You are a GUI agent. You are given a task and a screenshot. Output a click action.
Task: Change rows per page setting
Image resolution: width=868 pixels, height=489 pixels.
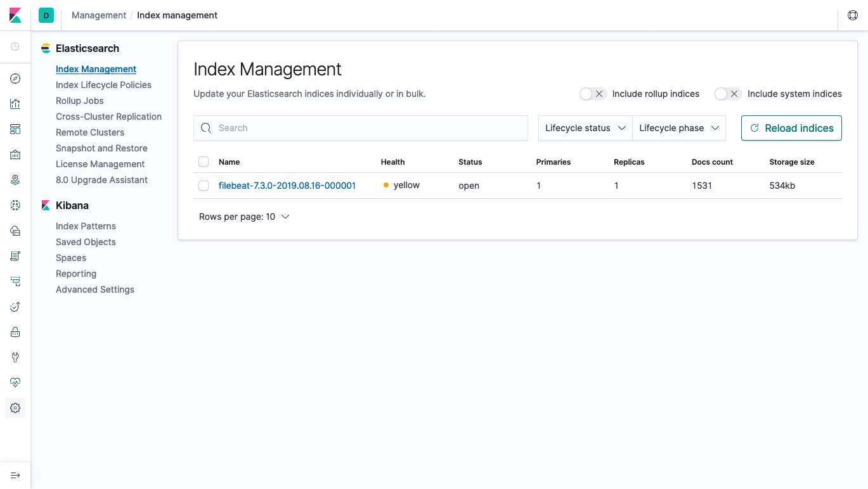pyautogui.click(x=244, y=216)
